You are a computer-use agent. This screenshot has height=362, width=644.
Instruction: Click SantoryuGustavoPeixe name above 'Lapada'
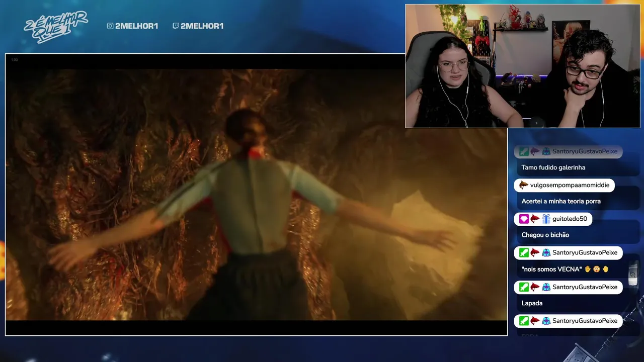pos(585,287)
